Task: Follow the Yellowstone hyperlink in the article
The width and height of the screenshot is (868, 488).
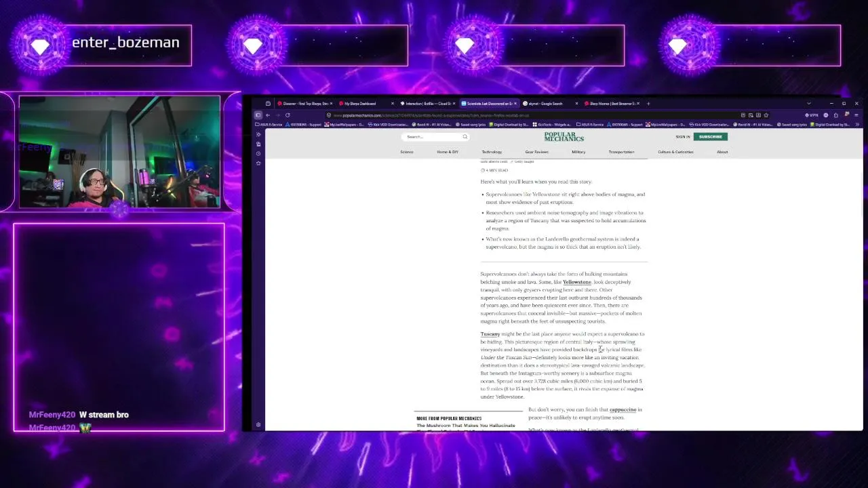Action: pyautogui.click(x=577, y=282)
